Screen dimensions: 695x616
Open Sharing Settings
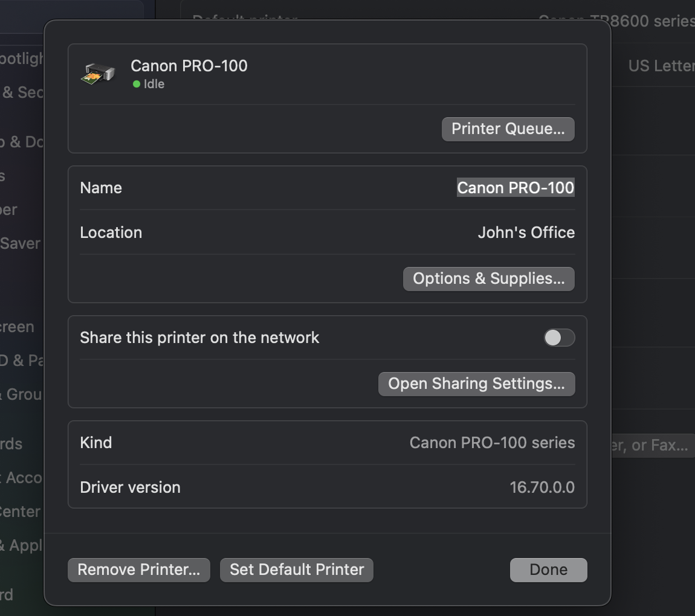coord(476,384)
